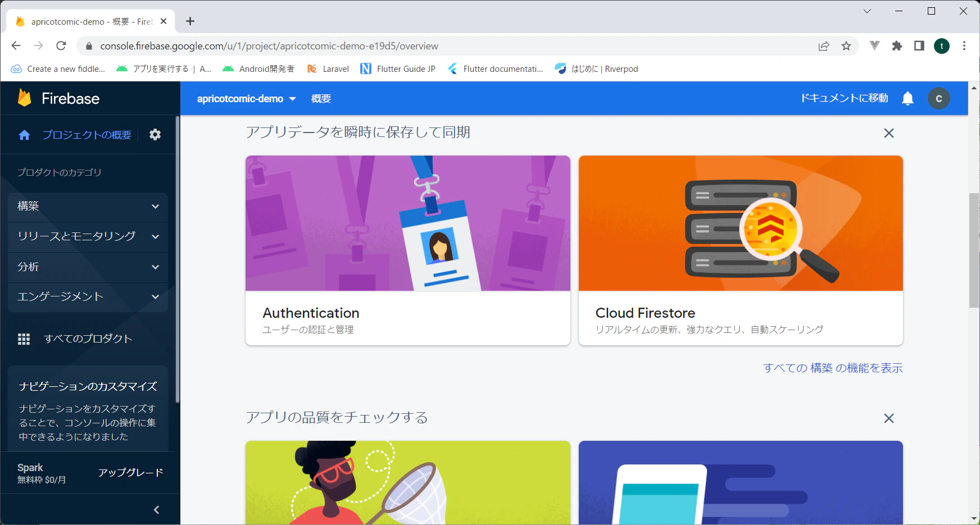Open the Laravel bookmark
Image resolution: width=980 pixels, height=525 pixels.
(x=328, y=69)
